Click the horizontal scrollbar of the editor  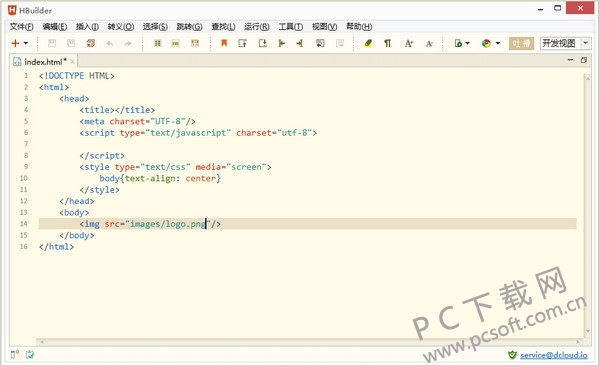[x=309, y=342]
